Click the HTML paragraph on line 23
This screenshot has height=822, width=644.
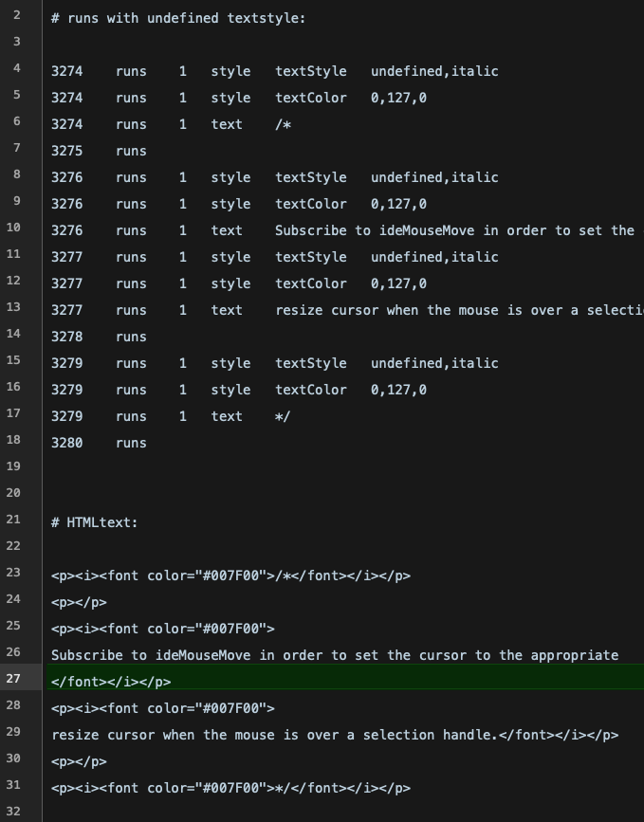pos(230,575)
